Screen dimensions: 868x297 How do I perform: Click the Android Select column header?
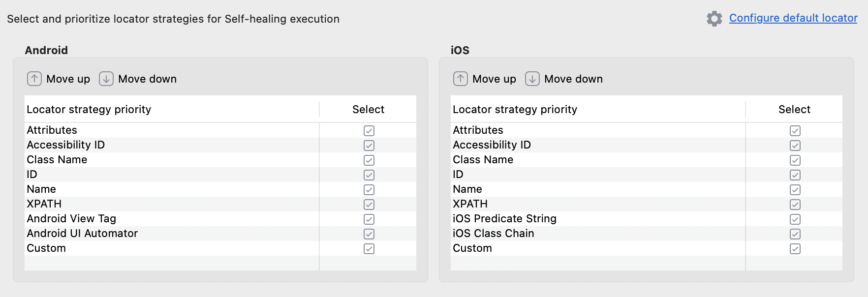pos(368,109)
